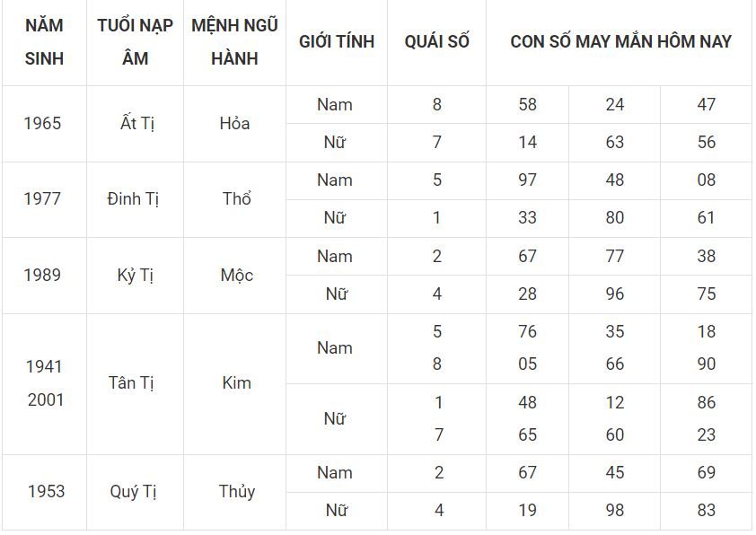Click the Thổ element cell
Image resolution: width=756 pixels, height=535 pixels.
pyautogui.click(x=235, y=199)
